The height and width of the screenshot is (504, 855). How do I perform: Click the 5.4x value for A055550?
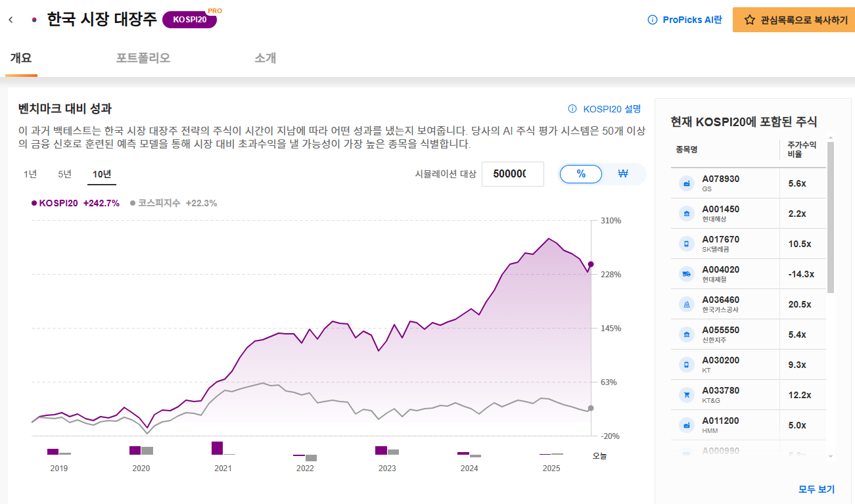(797, 334)
